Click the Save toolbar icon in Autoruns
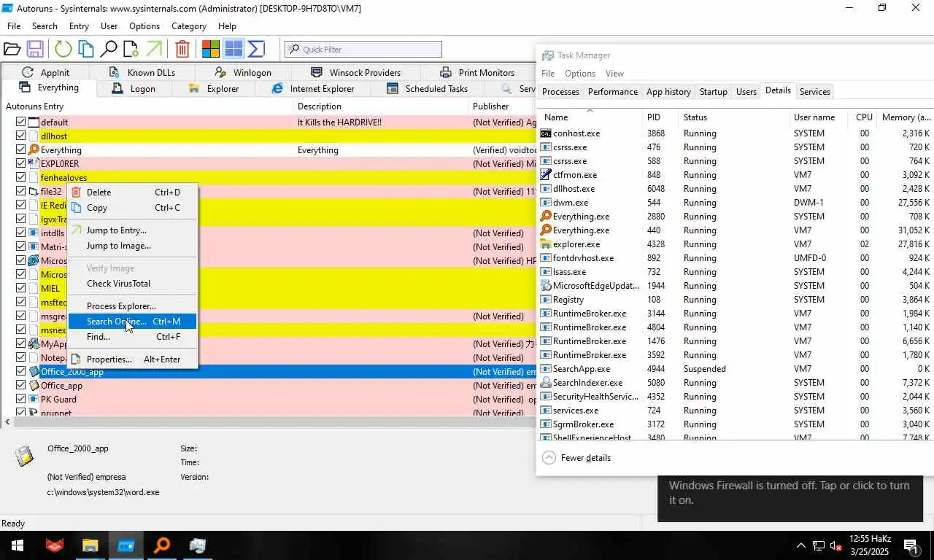 pyautogui.click(x=34, y=49)
